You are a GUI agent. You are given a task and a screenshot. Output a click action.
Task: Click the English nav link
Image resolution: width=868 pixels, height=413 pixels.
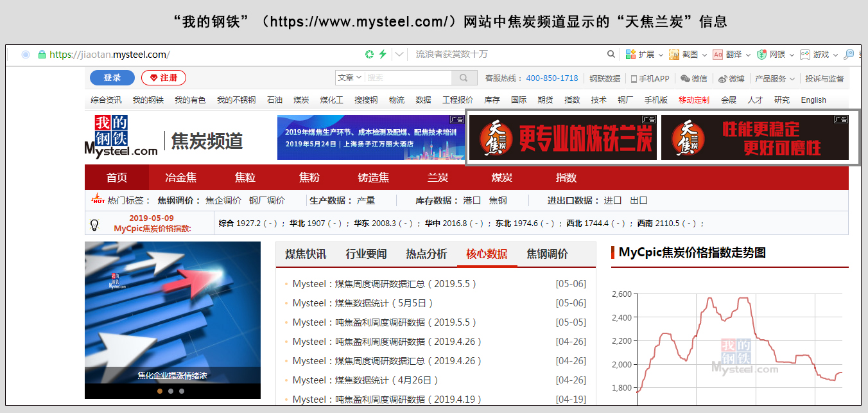813,100
